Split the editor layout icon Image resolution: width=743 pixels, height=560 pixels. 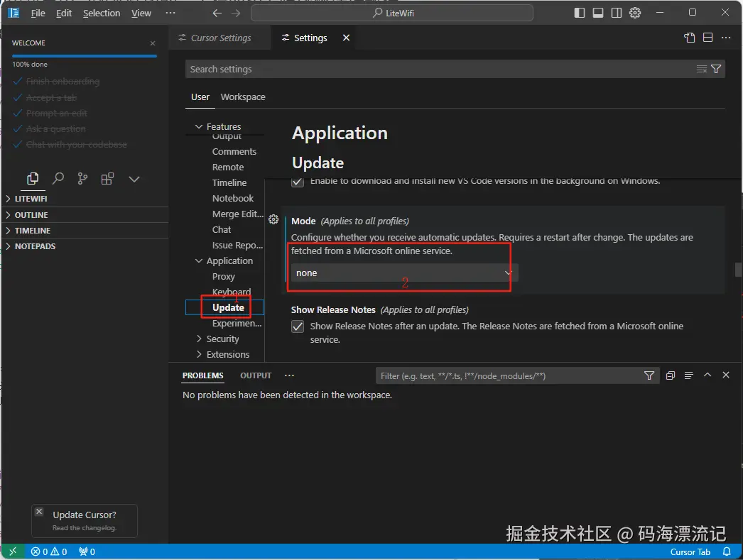click(x=707, y=38)
